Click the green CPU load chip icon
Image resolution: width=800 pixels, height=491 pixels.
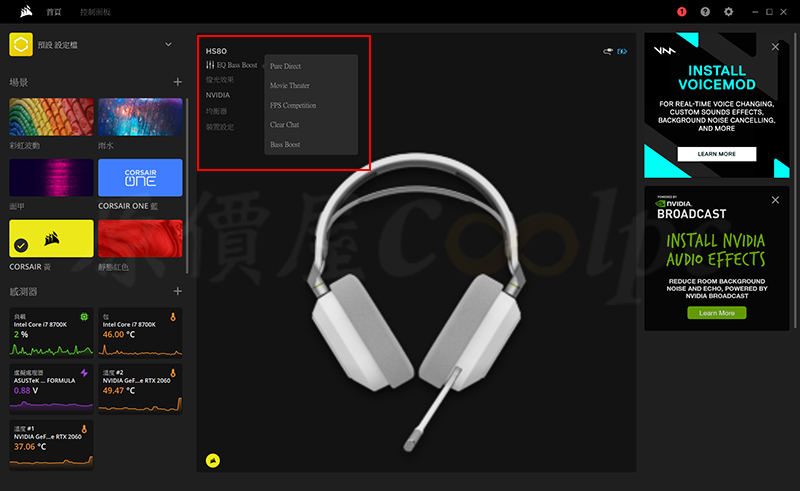84,317
